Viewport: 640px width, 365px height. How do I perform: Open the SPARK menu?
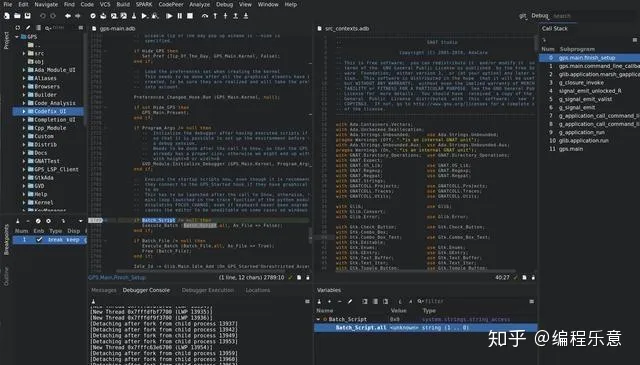[144, 4]
